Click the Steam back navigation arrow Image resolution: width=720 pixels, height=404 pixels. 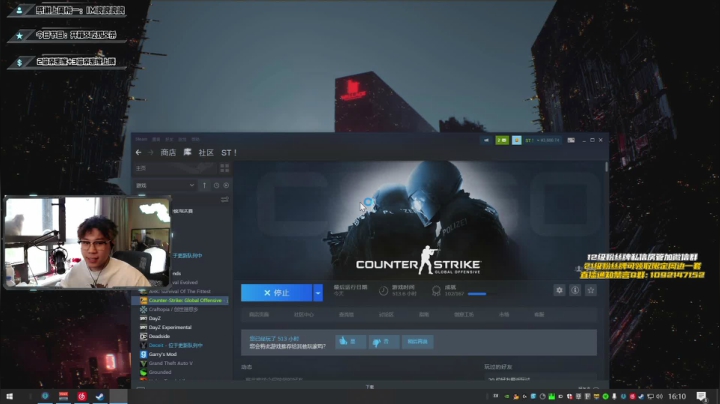click(139, 152)
